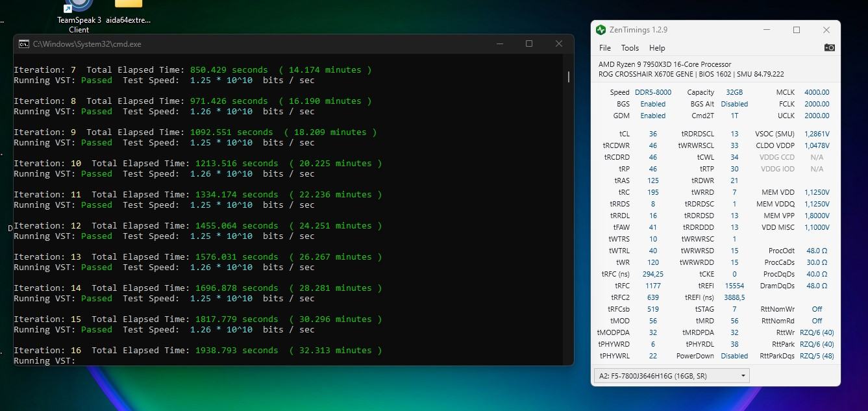Click the GDM Enabled value
This screenshot has width=868, height=411.
(653, 116)
